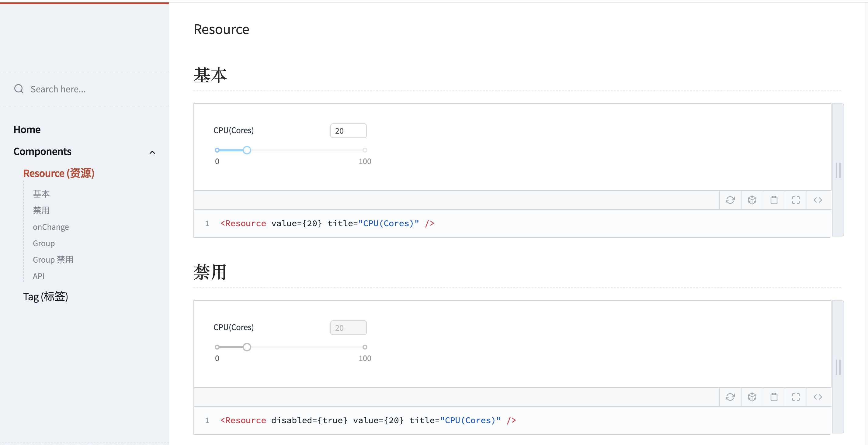Click the search magnifier icon
868x445 pixels.
pyautogui.click(x=19, y=89)
